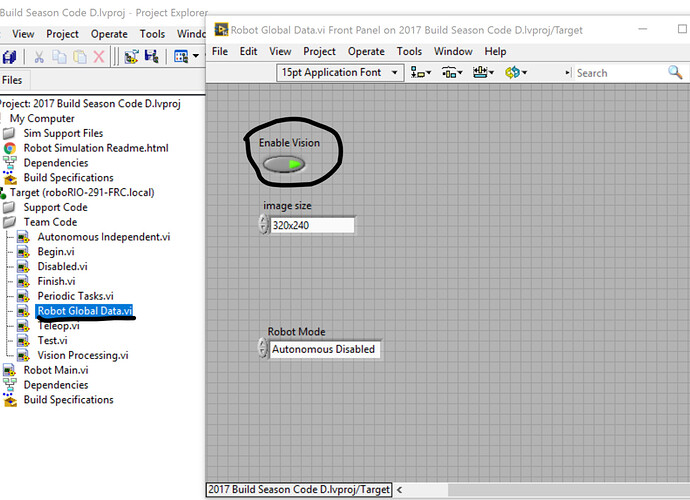
Task: Click the Paste icon in Project Explorer toolbar
Action: tap(80, 57)
